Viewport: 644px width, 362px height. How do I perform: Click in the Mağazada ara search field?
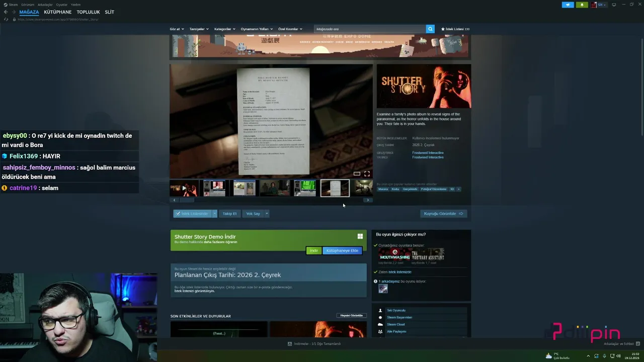pos(370,29)
